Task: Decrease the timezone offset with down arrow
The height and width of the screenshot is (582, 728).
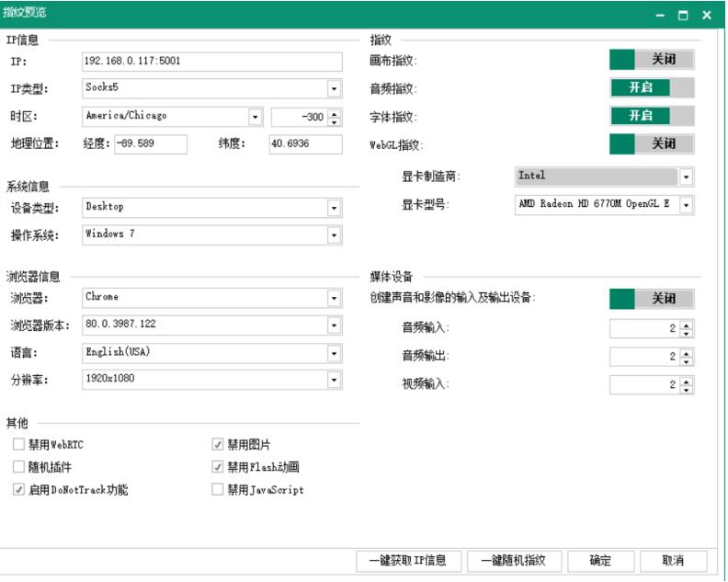Action: (x=335, y=121)
